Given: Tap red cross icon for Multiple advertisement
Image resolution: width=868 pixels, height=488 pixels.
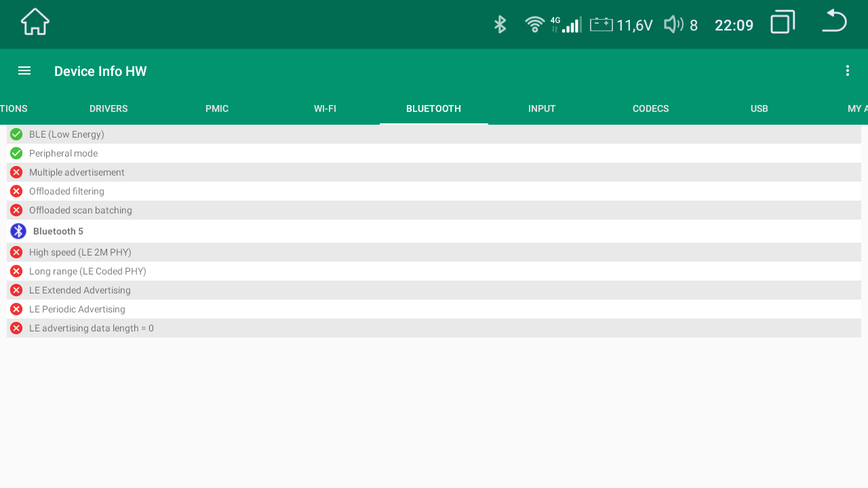Looking at the screenshot, I should pos(16,172).
